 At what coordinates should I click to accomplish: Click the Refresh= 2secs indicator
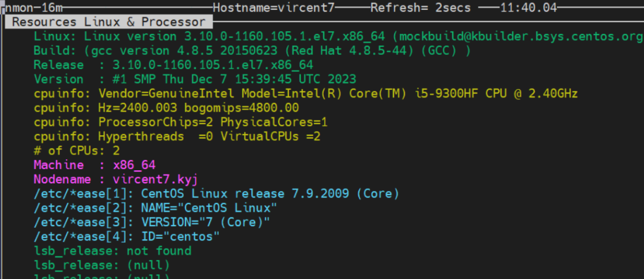coord(421,8)
